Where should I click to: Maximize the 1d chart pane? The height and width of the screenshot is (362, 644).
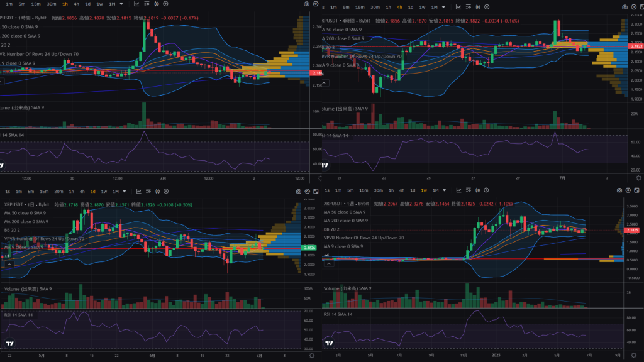[x=316, y=191]
